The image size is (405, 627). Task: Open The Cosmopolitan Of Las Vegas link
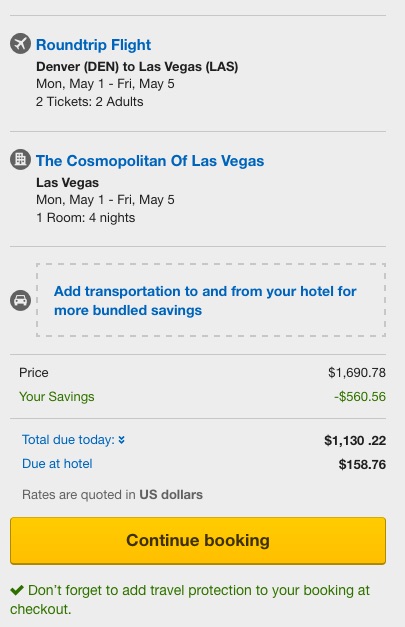[x=150, y=161]
